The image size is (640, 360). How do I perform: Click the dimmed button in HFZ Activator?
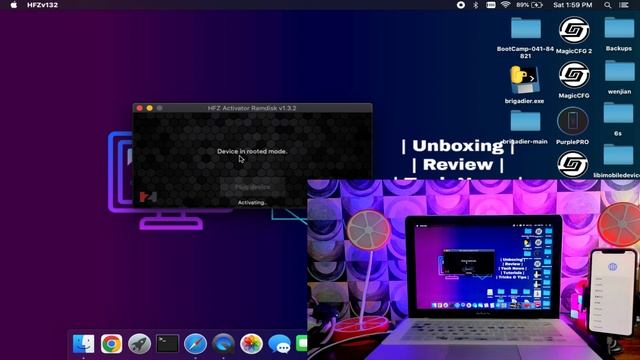pyautogui.click(x=253, y=187)
